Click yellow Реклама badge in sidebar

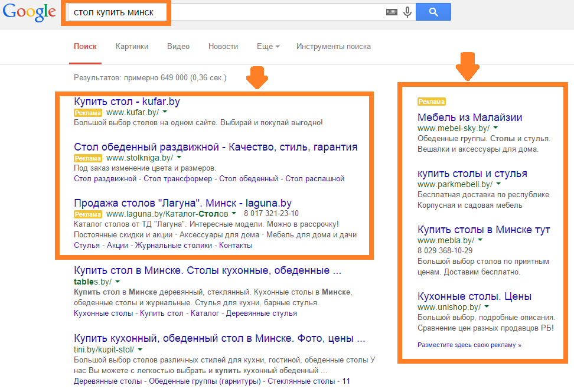click(432, 102)
